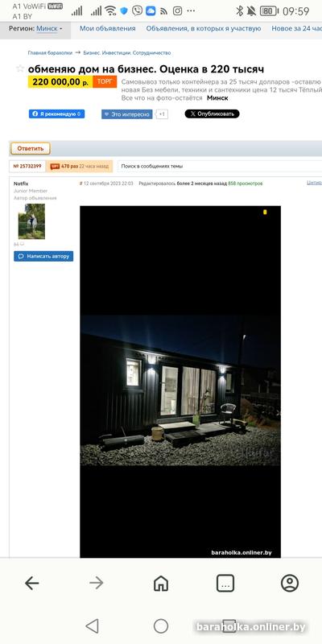
Task: Click the 'Ответить' reply button
Action: [x=31, y=148]
